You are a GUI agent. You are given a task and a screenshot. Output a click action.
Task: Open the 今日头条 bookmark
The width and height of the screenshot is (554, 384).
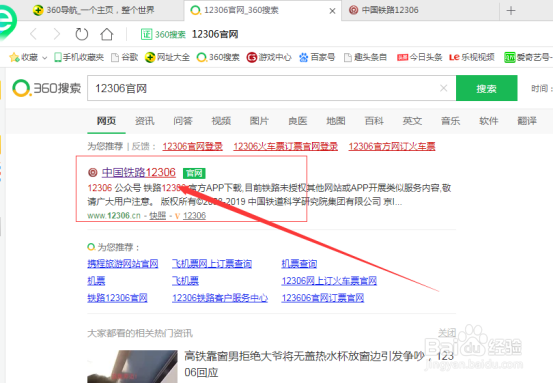(x=419, y=57)
